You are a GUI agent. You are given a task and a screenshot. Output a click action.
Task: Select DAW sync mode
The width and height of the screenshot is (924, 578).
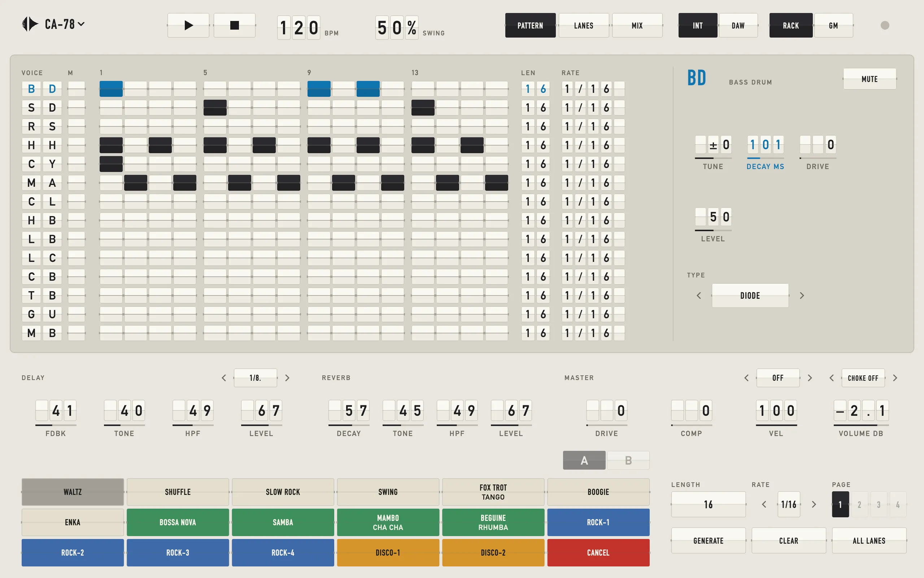tap(738, 25)
